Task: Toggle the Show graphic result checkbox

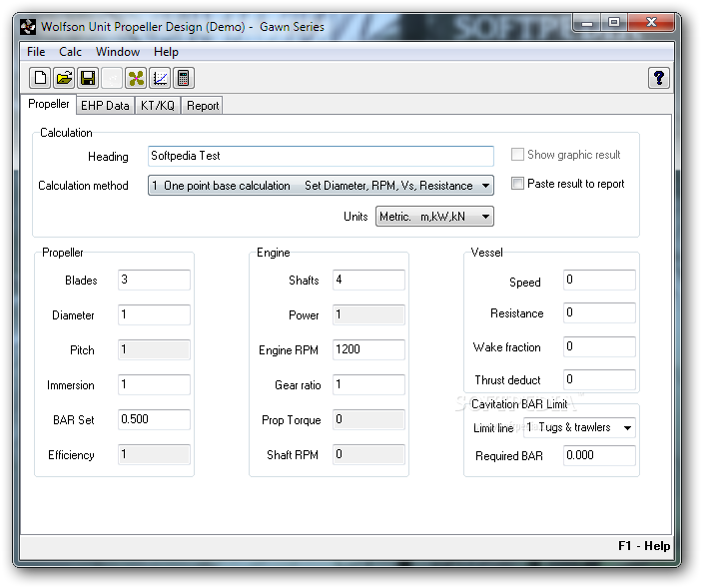Action: point(517,155)
